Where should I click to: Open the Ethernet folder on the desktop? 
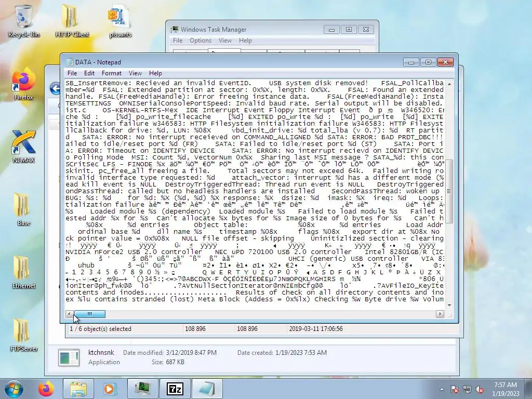tap(24, 272)
